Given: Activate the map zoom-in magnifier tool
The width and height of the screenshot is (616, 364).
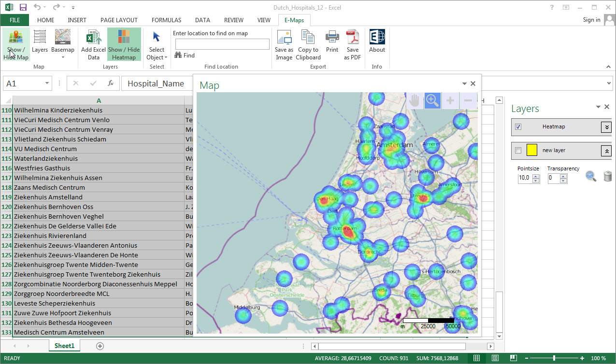Looking at the screenshot, I should [x=432, y=100].
